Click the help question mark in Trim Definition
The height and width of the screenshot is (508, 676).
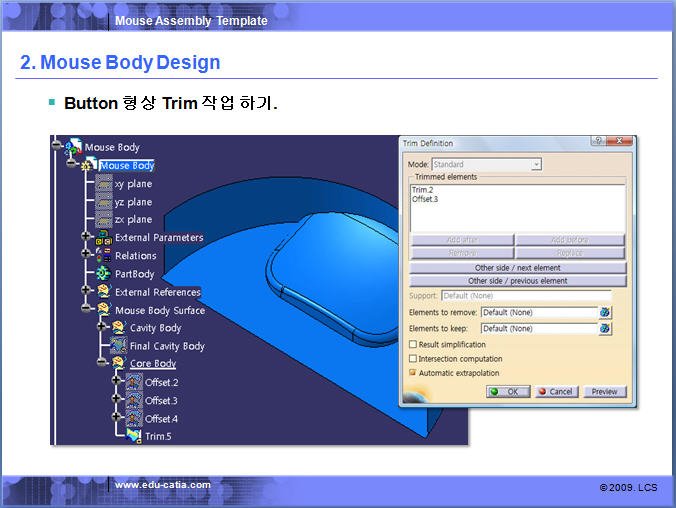597,143
